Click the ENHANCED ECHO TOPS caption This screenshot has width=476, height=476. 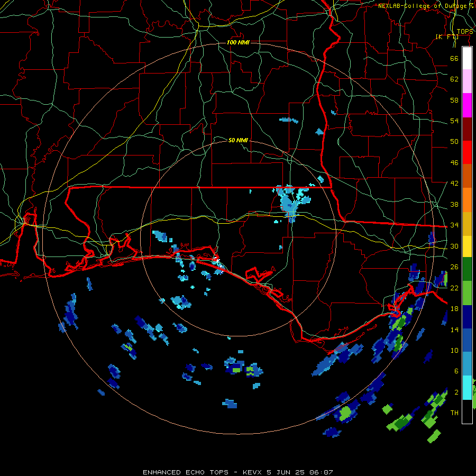238,472
